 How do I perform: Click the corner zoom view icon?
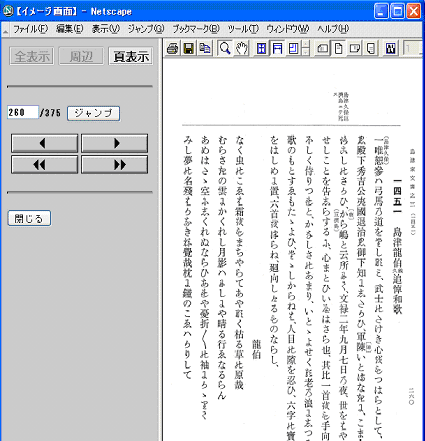tap(293, 49)
